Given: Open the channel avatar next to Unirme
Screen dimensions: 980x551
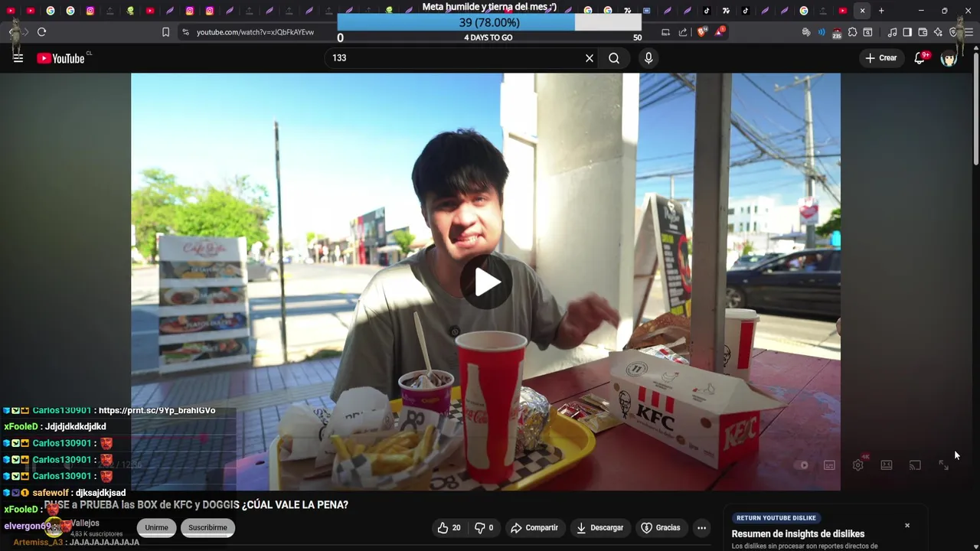Looking at the screenshot, I should tap(55, 527).
